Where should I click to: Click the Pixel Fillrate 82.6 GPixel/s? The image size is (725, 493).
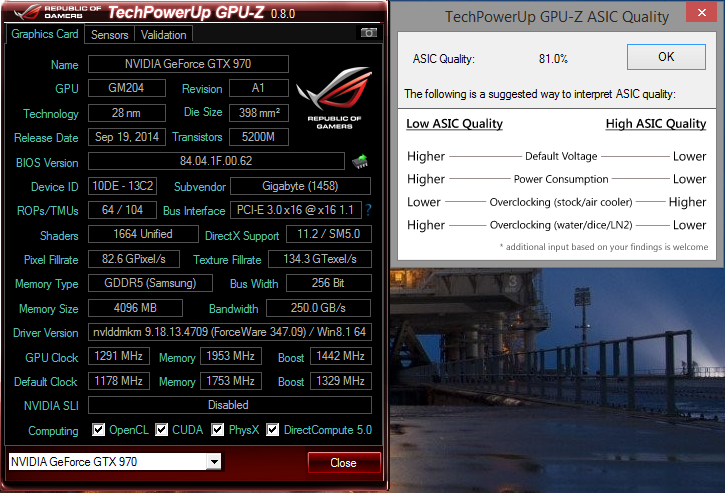pyautogui.click(x=134, y=259)
